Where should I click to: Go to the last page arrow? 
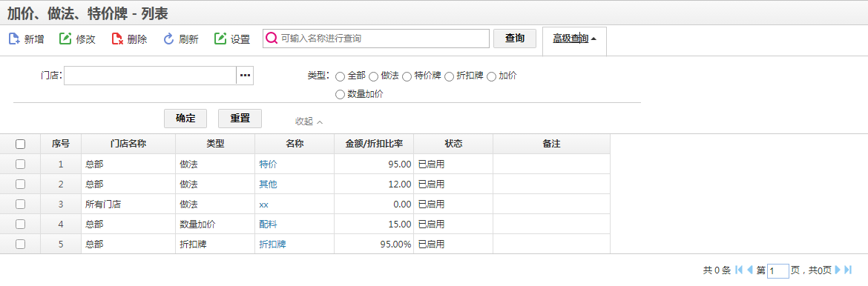848,270
